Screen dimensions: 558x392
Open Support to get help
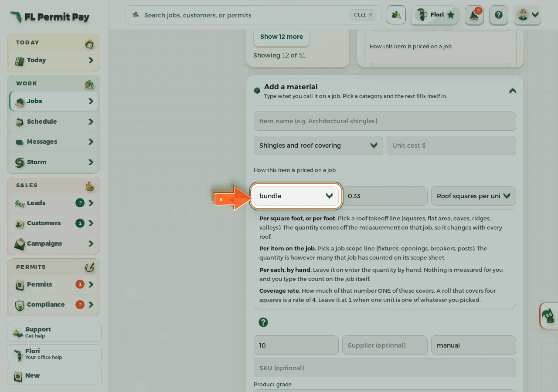[x=54, y=332]
